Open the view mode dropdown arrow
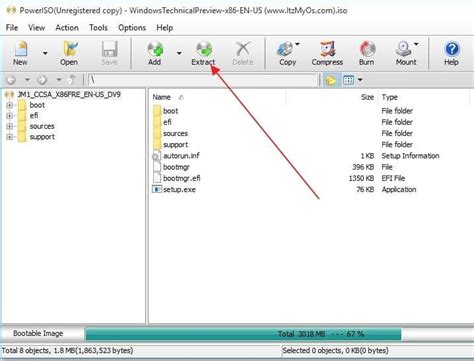This screenshot has height=361, width=474. [x=360, y=80]
